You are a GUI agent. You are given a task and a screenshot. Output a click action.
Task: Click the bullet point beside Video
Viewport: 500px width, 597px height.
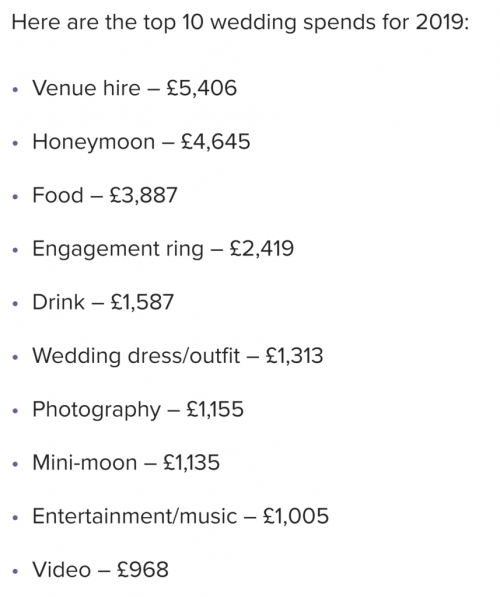pos(15,571)
